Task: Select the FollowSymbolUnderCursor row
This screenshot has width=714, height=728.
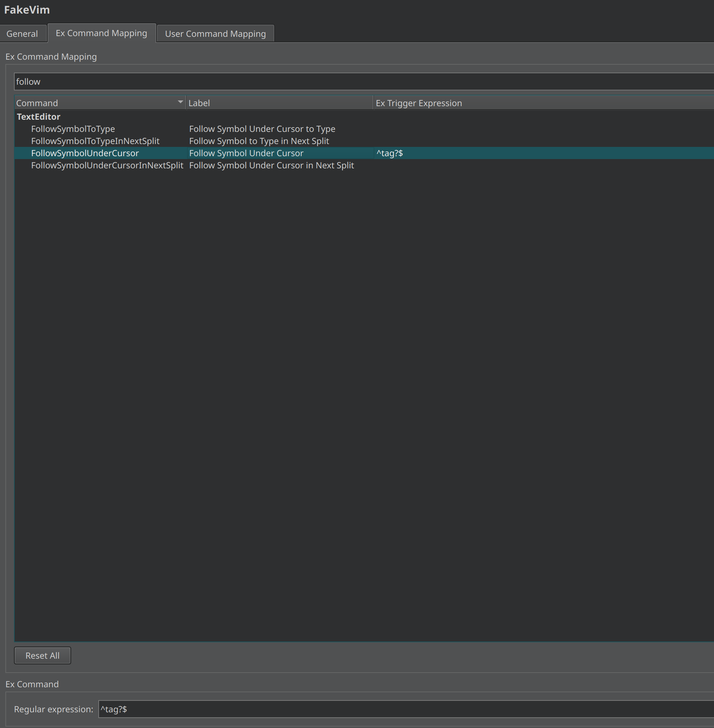Action: (x=85, y=153)
